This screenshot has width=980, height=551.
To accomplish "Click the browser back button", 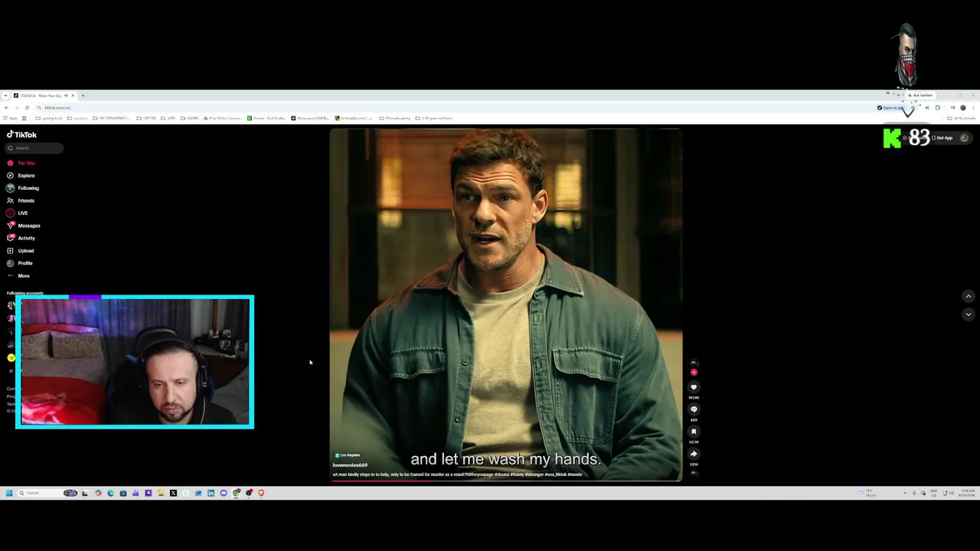I will pyautogui.click(x=6, y=108).
